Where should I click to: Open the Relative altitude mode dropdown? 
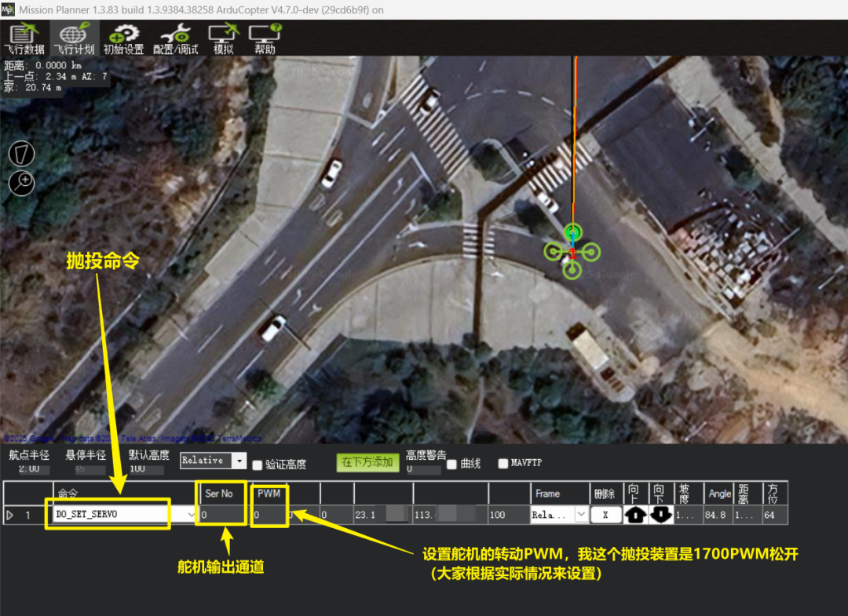239,461
